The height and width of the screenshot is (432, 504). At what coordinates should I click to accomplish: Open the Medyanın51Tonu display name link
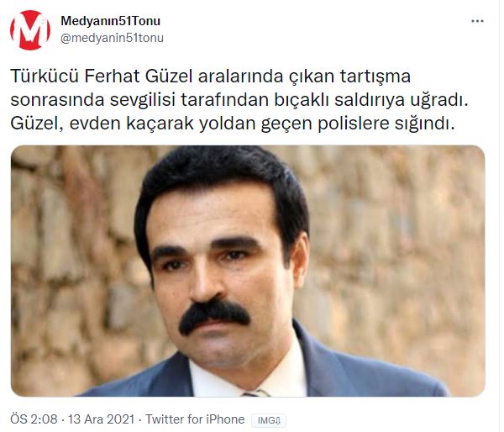pos(110,21)
